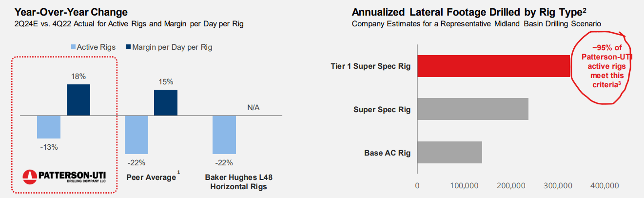Viewport: 644px width, 198px height.
Task: Click the N/A label above Baker Hughes
Action: coord(254,108)
